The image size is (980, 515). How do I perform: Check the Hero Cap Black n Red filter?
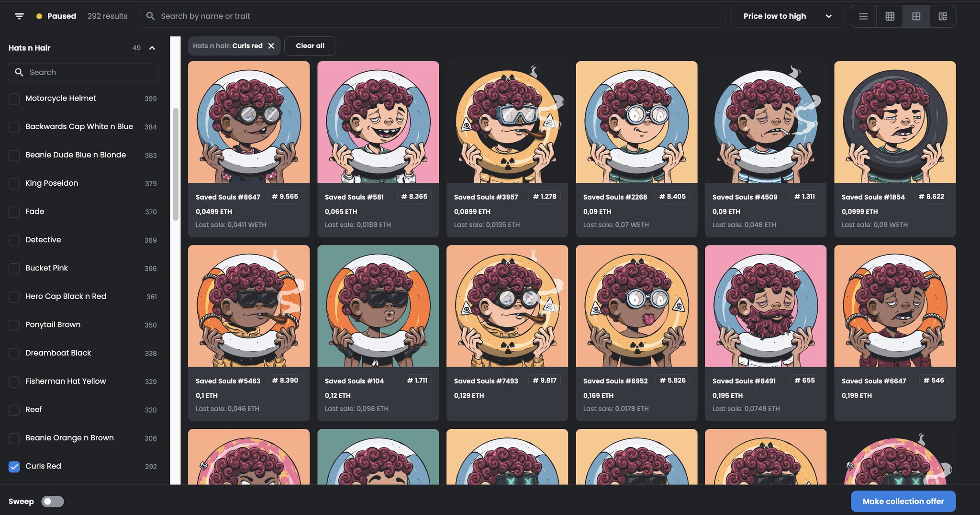pos(14,297)
